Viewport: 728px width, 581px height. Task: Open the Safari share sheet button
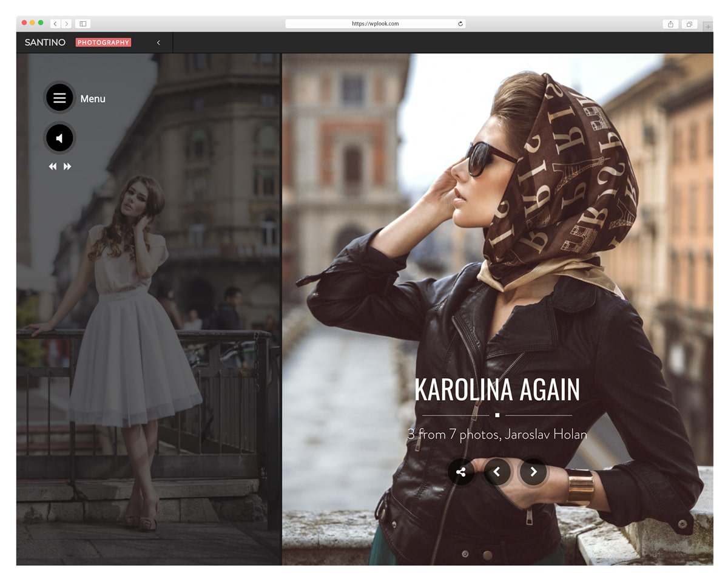click(x=670, y=24)
